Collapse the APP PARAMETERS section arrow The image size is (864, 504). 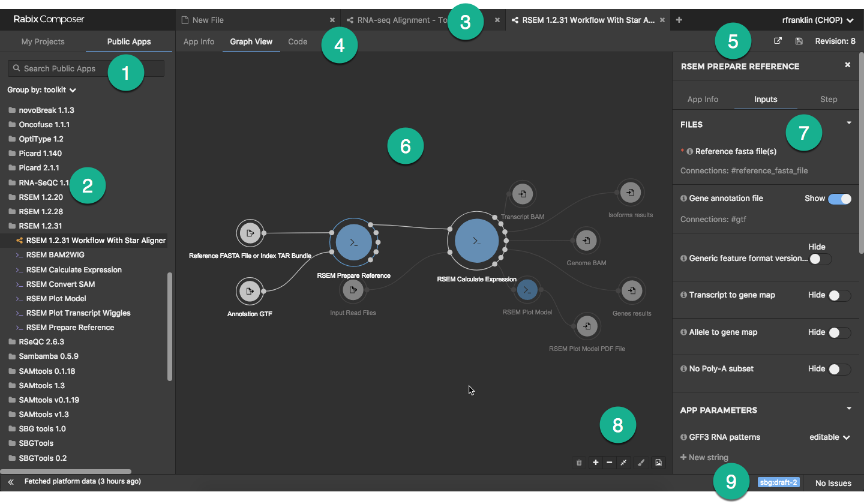849,409
